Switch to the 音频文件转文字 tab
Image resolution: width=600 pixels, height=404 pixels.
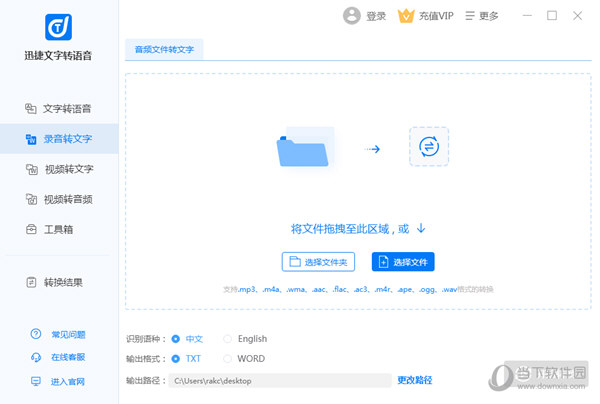point(164,49)
